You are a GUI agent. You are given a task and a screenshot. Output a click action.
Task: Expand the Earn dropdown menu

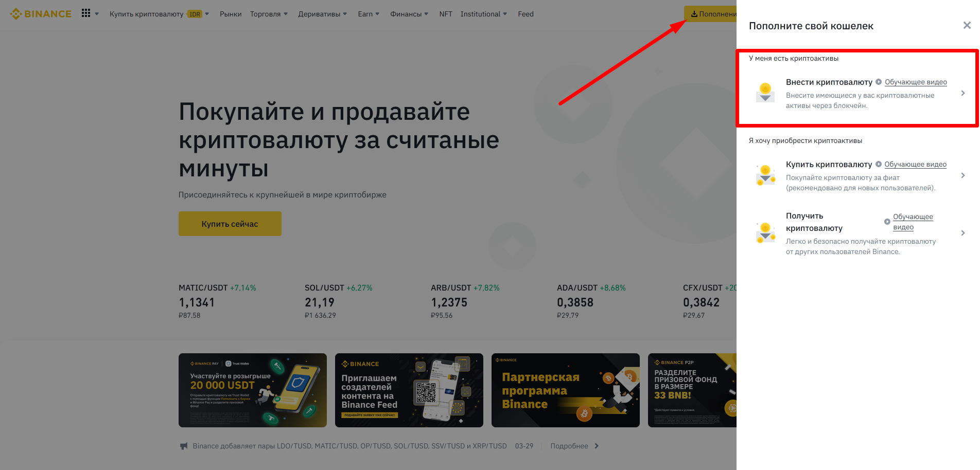tap(369, 14)
